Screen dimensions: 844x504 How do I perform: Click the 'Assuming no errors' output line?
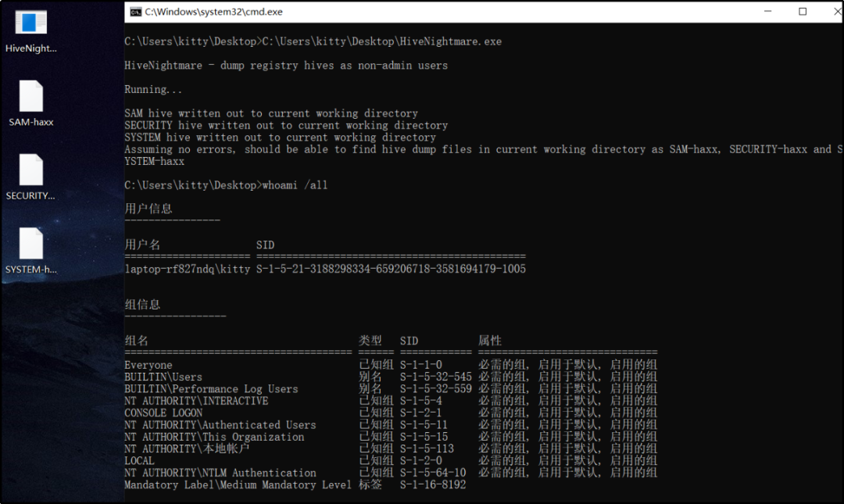[x=484, y=155]
